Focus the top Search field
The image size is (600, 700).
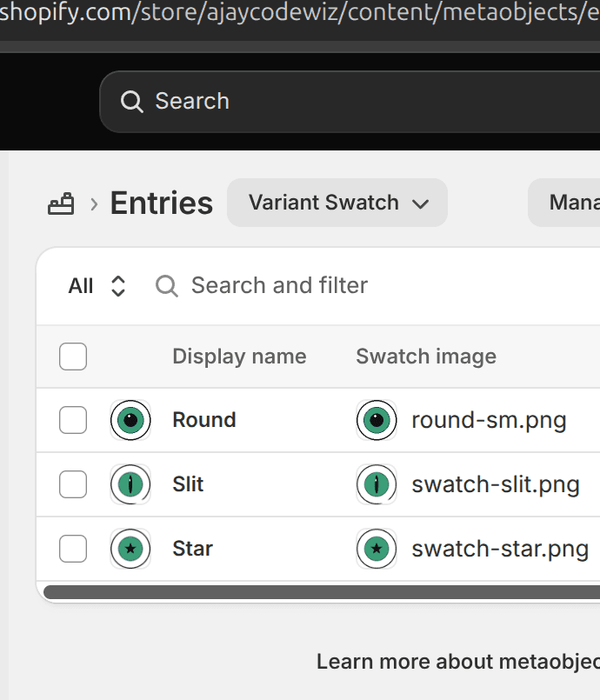coord(350,102)
